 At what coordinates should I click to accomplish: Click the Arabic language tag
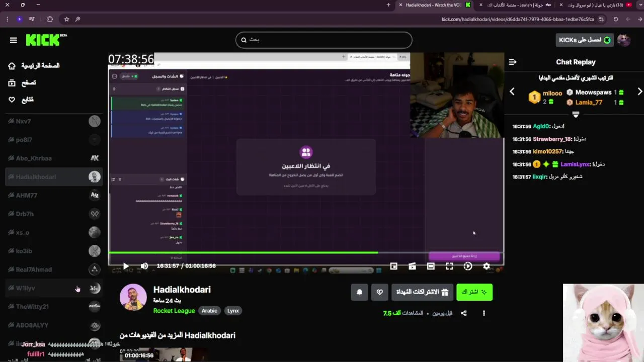[x=209, y=311]
